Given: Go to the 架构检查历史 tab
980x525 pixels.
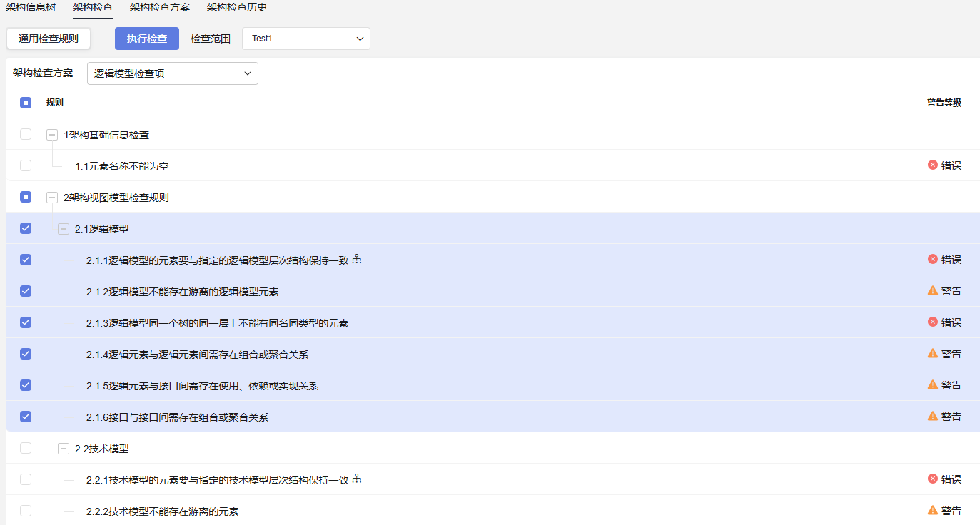Looking at the screenshot, I should (x=237, y=8).
